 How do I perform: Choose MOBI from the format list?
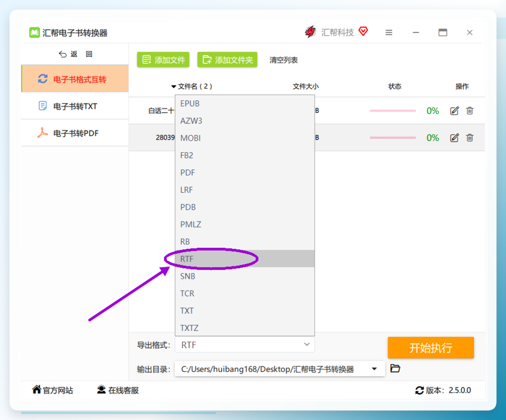(245, 138)
